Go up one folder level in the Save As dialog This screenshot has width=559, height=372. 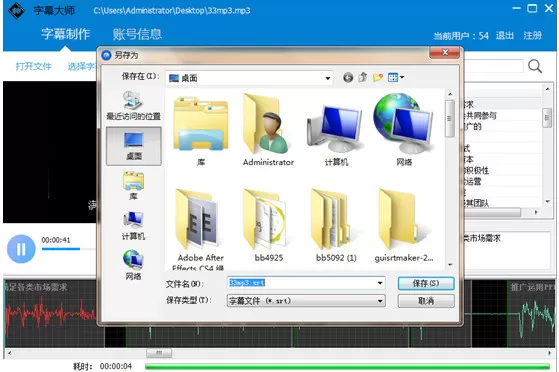point(363,77)
